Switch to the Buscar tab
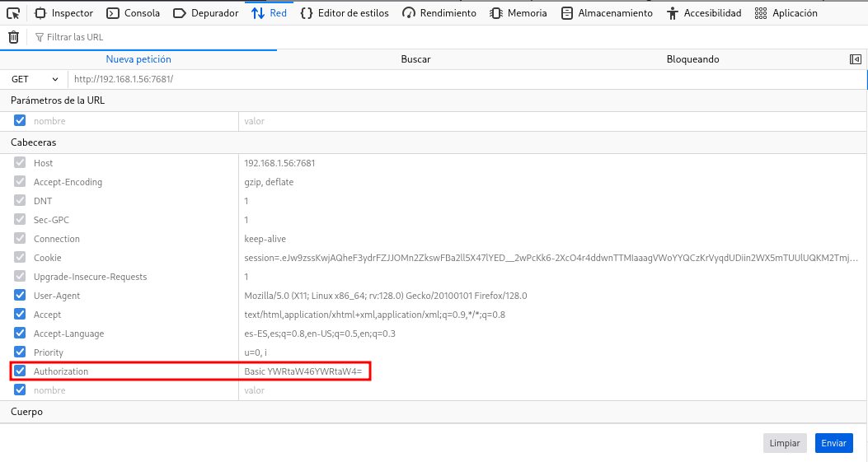The width and height of the screenshot is (868, 462). point(415,59)
